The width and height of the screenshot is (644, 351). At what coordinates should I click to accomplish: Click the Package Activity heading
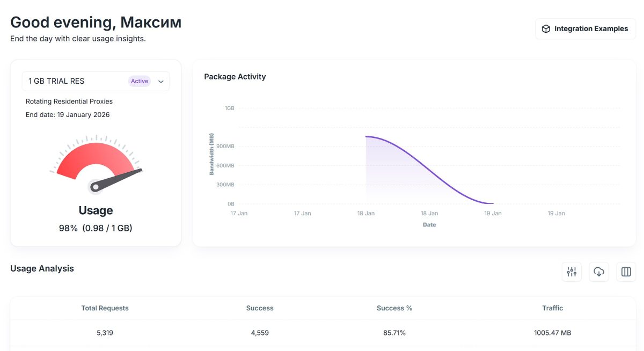(235, 77)
